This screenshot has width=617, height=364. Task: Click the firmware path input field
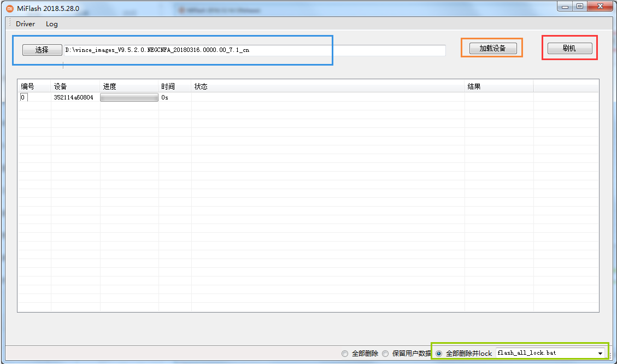click(x=255, y=50)
